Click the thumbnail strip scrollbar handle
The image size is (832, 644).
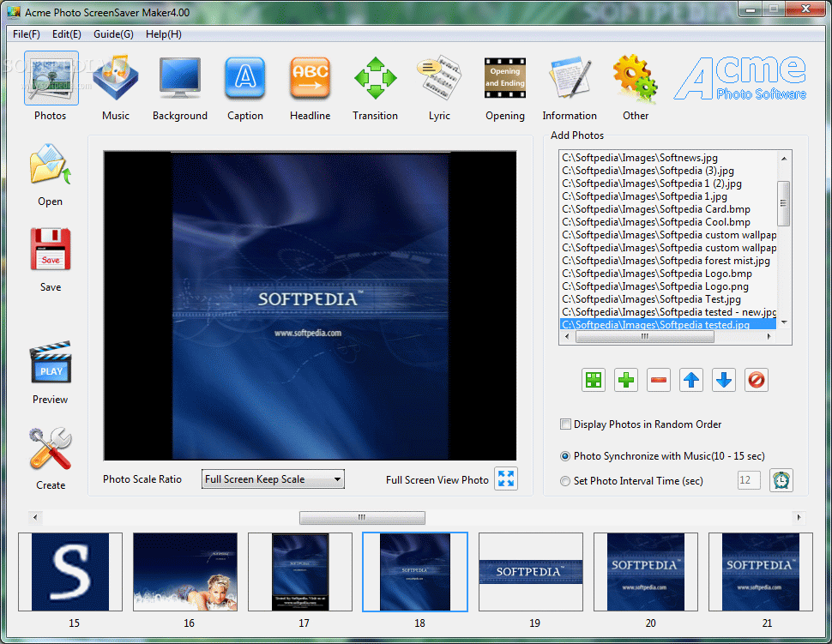click(x=362, y=517)
